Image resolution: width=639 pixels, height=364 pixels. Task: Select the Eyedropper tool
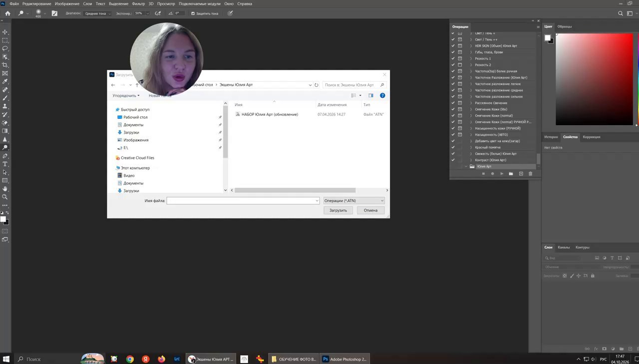pyautogui.click(x=5, y=81)
